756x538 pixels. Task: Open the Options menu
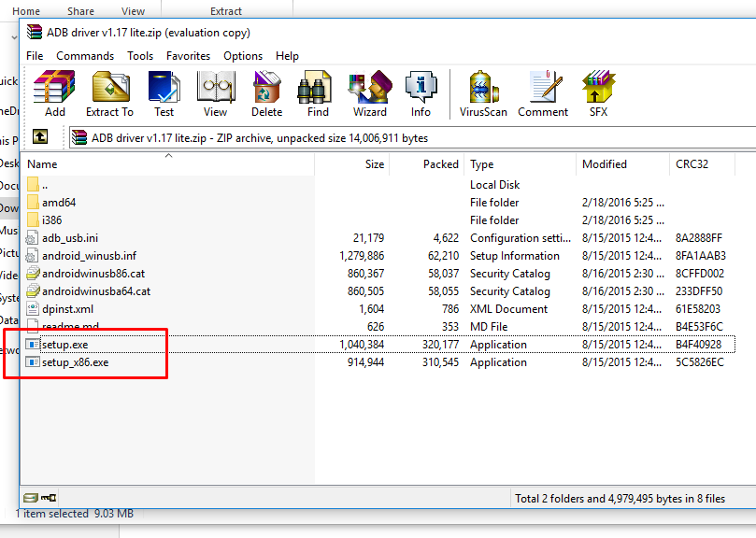[243, 56]
